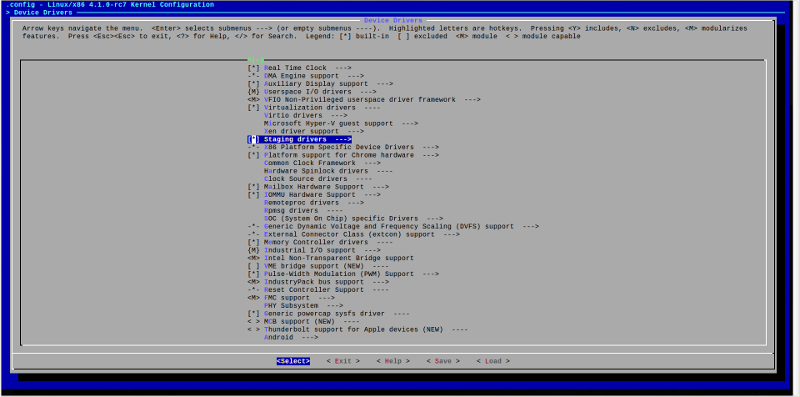
Task: Open External Connector Class (extcon) support
Action: point(362,235)
